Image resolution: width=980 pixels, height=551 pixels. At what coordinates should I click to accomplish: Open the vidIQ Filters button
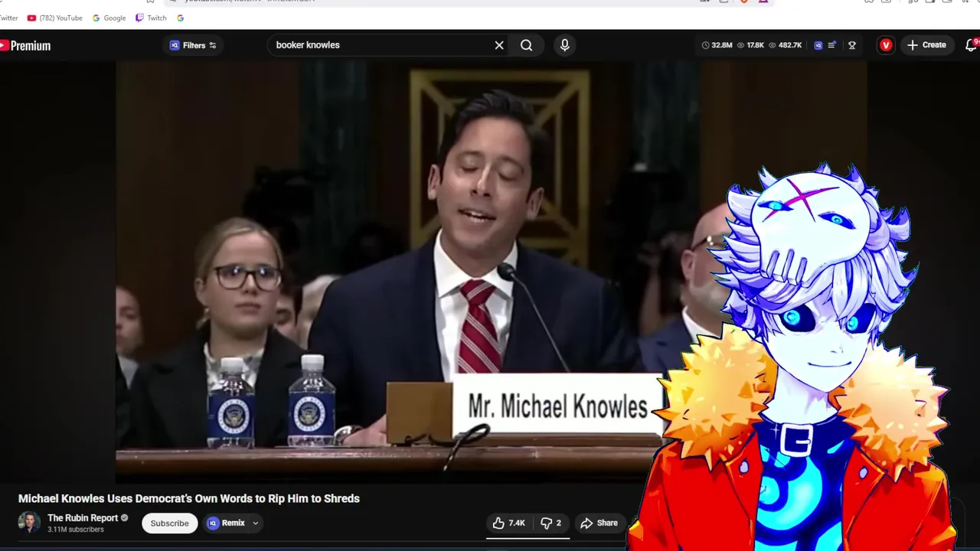(x=193, y=45)
